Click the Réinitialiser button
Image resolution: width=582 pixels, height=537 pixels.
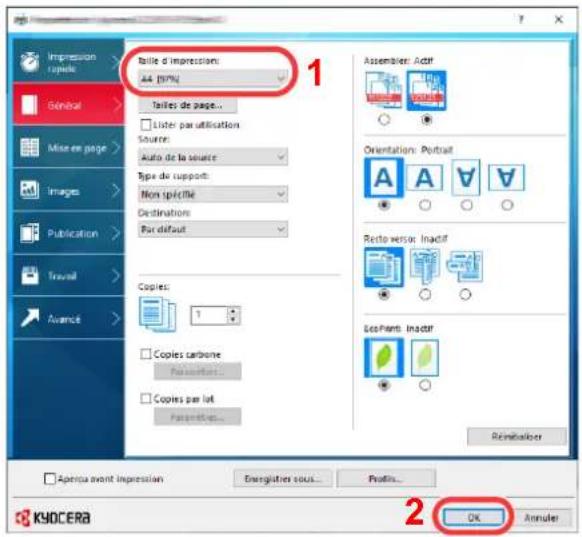(517, 436)
